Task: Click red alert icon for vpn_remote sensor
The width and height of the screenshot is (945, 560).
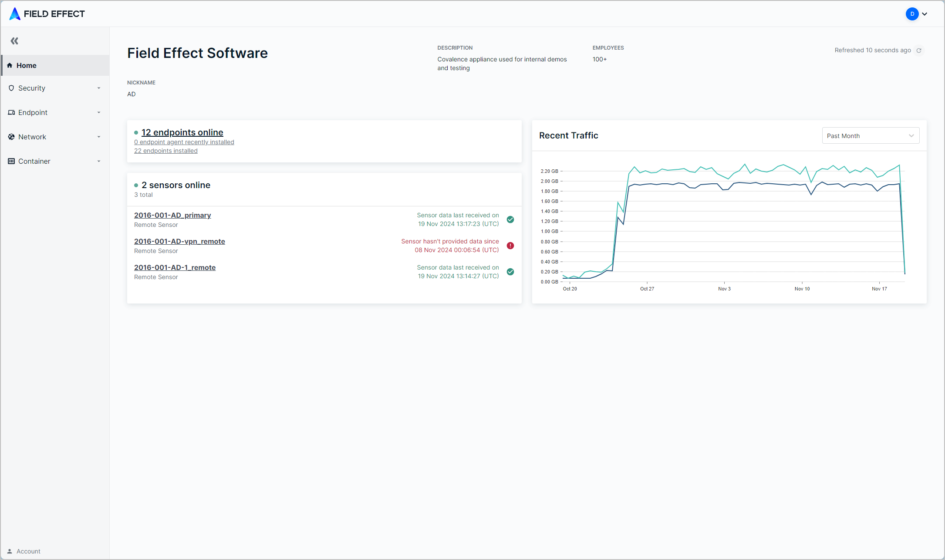Action: [510, 246]
